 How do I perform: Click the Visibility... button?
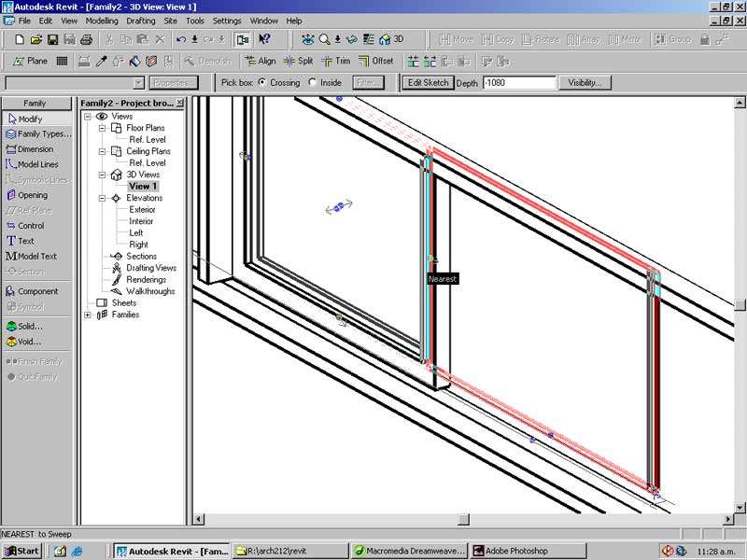point(585,82)
